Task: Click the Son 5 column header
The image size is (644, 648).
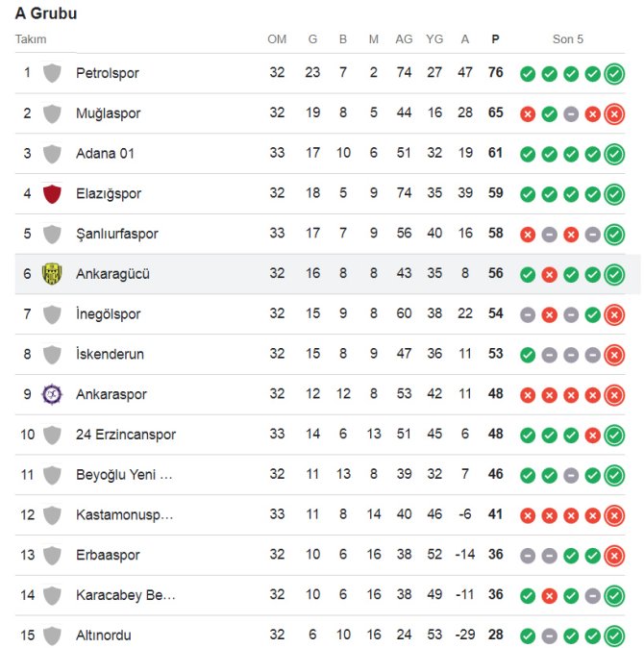Action: 567,39
